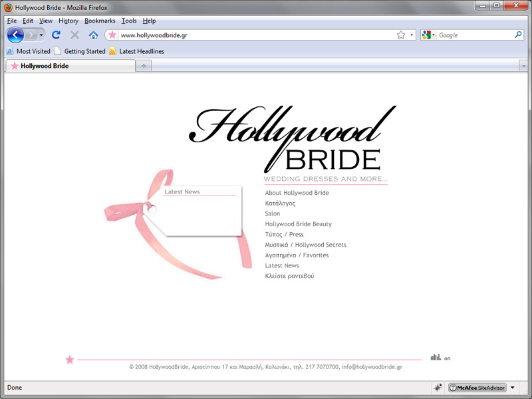The width and height of the screenshot is (532, 399).
Task: Open the Most Visited bookmarks folder
Action: pos(28,51)
